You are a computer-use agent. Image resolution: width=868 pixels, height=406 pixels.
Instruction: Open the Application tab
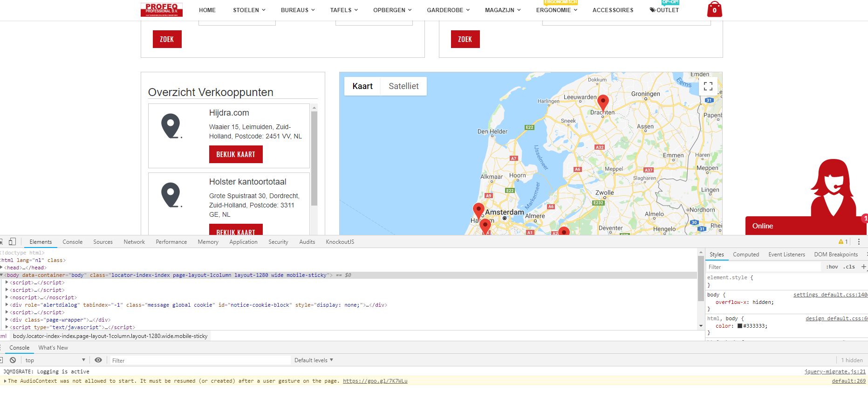coord(243,242)
